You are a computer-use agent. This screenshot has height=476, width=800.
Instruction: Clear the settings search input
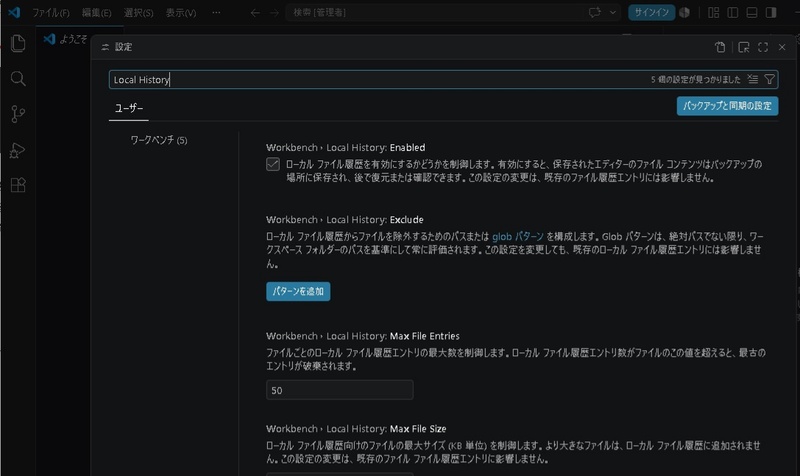point(753,79)
